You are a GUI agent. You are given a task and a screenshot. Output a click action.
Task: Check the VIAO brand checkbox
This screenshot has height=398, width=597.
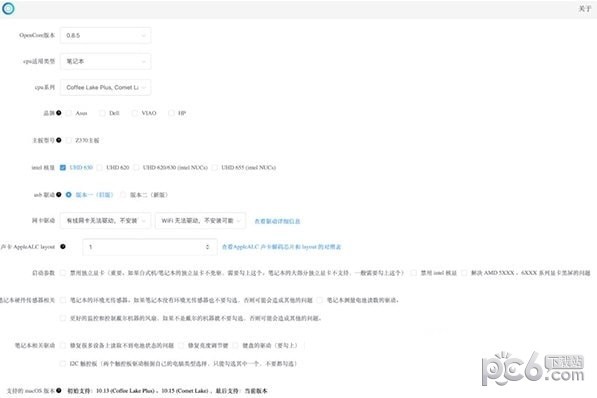(135, 113)
